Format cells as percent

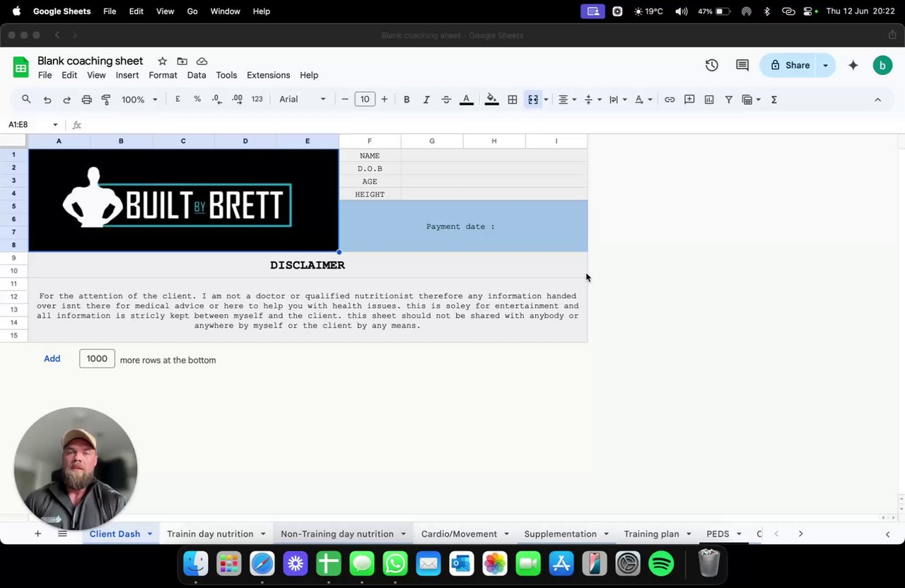(197, 100)
